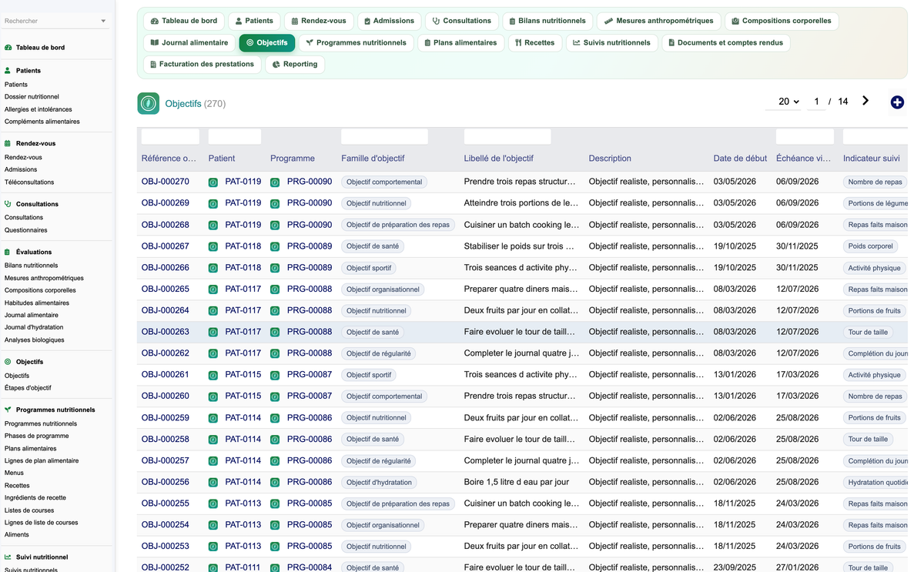Open objective OBJ-000258 link

(x=165, y=439)
